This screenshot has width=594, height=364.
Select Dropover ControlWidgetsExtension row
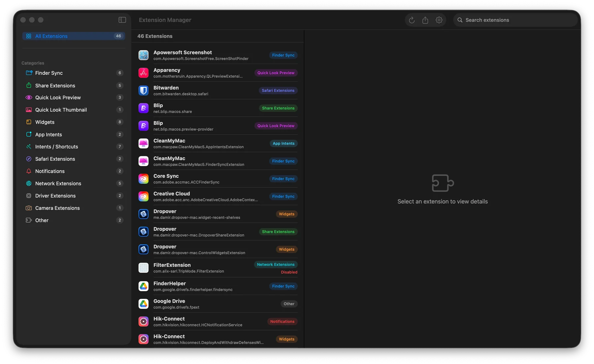pos(218,249)
